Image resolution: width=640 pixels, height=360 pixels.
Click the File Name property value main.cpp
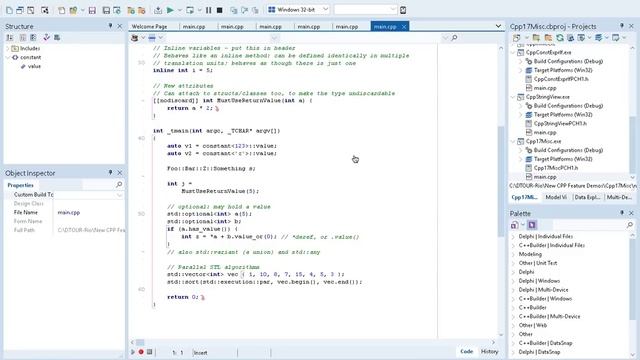click(69, 212)
